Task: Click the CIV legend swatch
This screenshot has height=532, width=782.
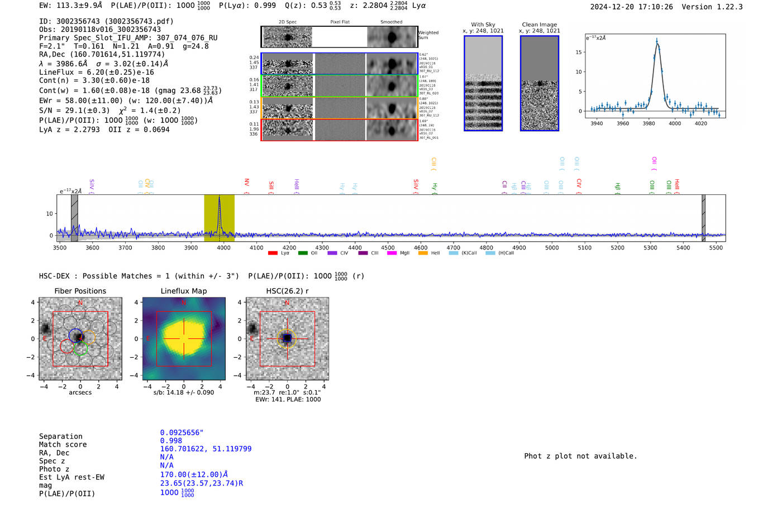Action: click(332, 253)
